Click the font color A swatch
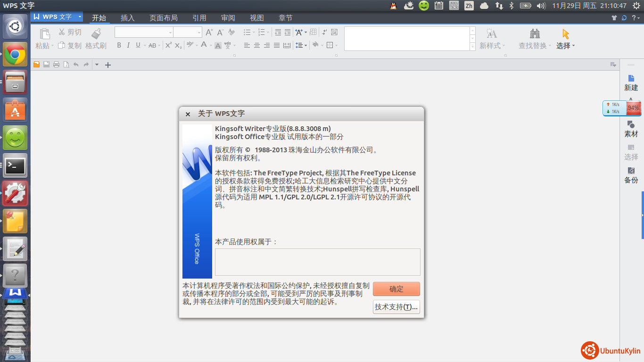 204,45
